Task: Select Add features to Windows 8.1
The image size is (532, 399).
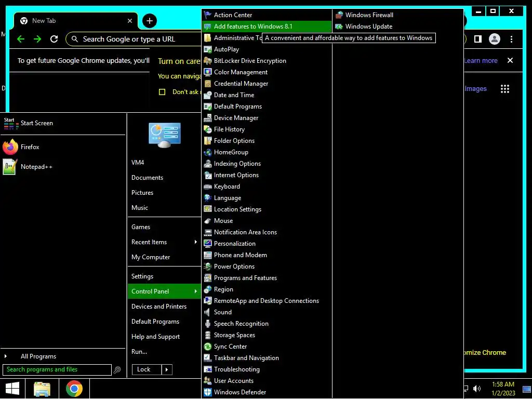Action: pyautogui.click(x=267, y=26)
